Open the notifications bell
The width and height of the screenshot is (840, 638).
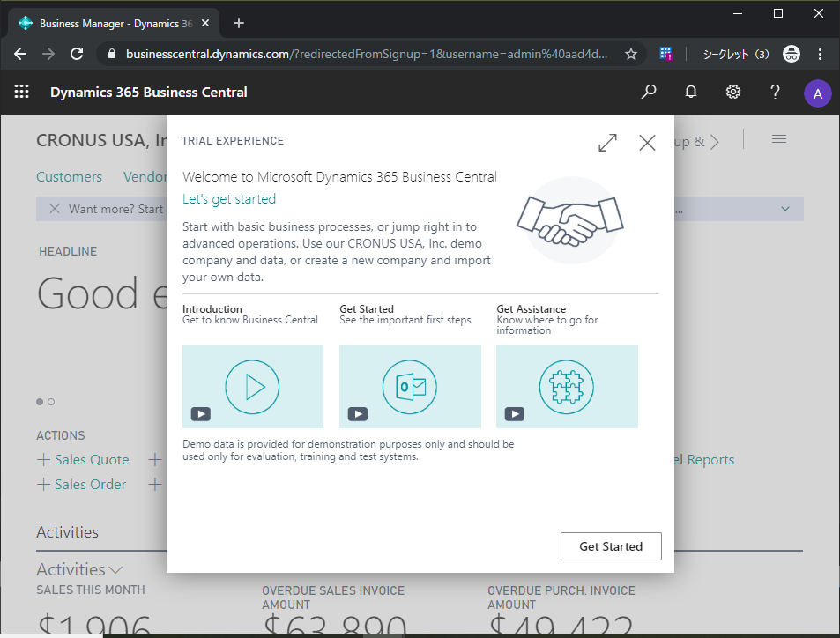click(x=691, y=92)
